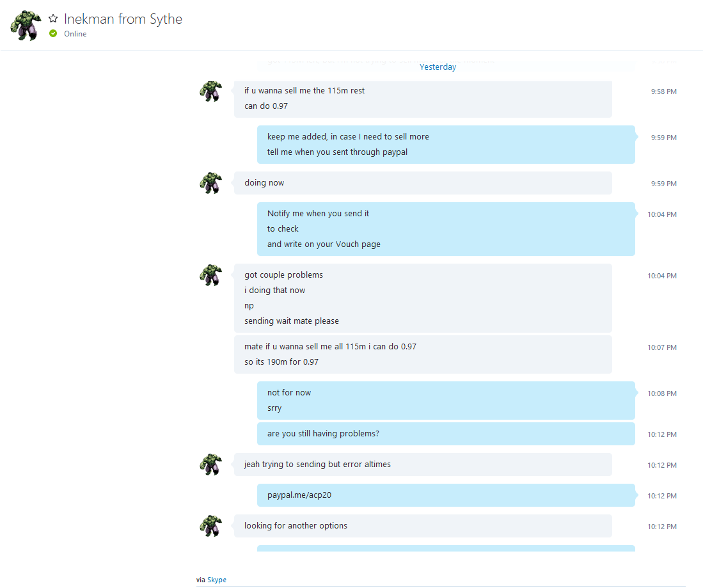Image resolution: width=703 pixels, height=588 pixels.
Task: Click the contact name Inekman from Sythe
Action: tap(123, 19)
